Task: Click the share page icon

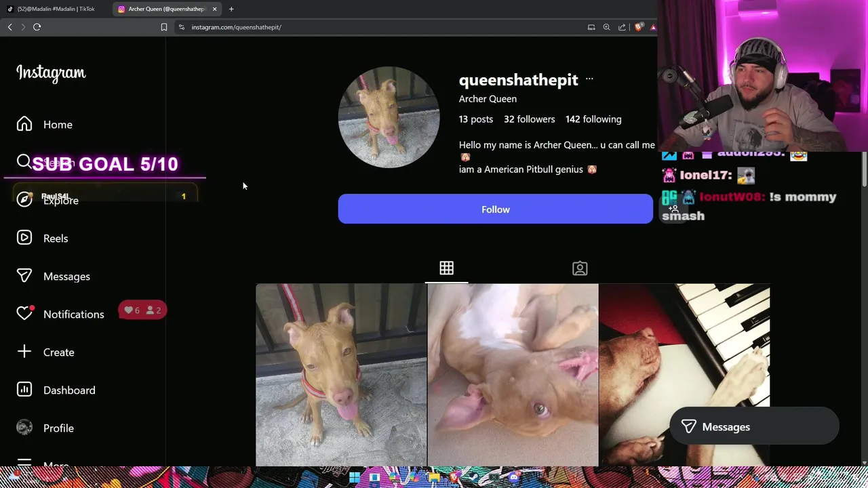Action: click(x=622, y=27)
